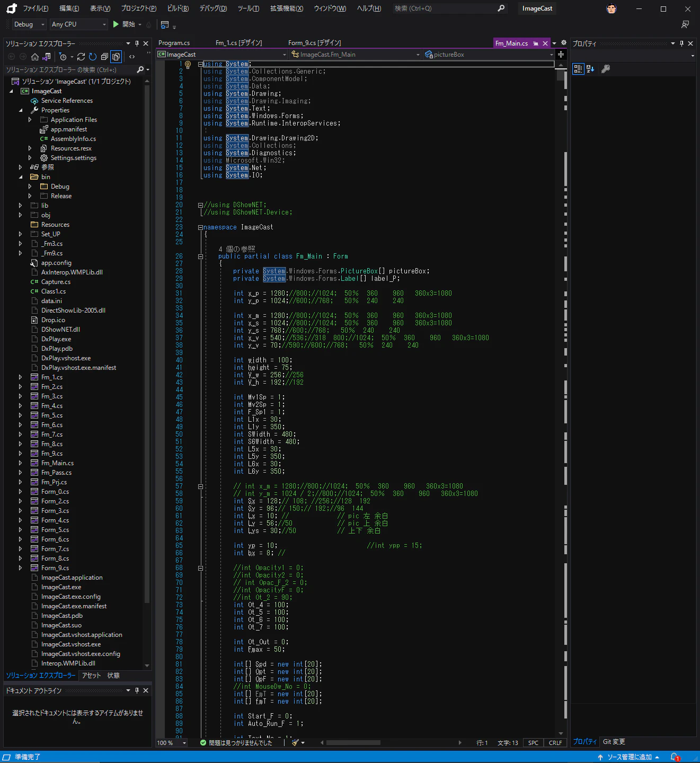Switch to the Program.cs tab
Viewport: 700px width, 763px height.
[174, 43]
